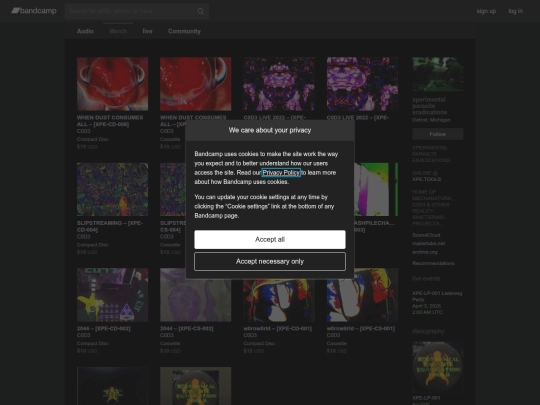Open the log in link
The height and width of the screenshot is (405, 540).
click(516, 11)
